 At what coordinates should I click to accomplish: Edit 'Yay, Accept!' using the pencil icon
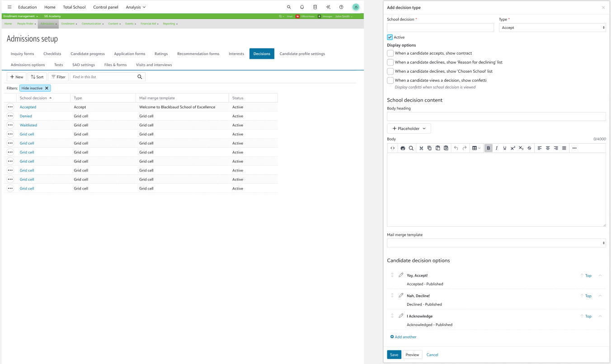401,275
